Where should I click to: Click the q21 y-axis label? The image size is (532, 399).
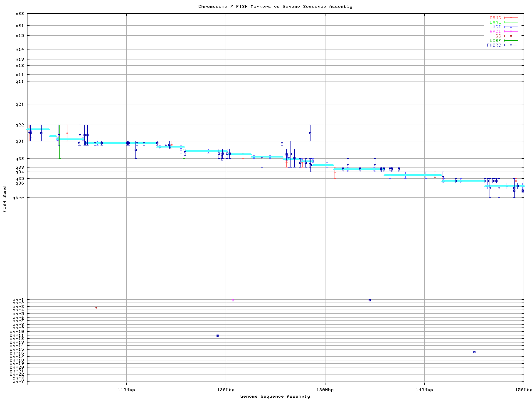[x=20, y=104]
